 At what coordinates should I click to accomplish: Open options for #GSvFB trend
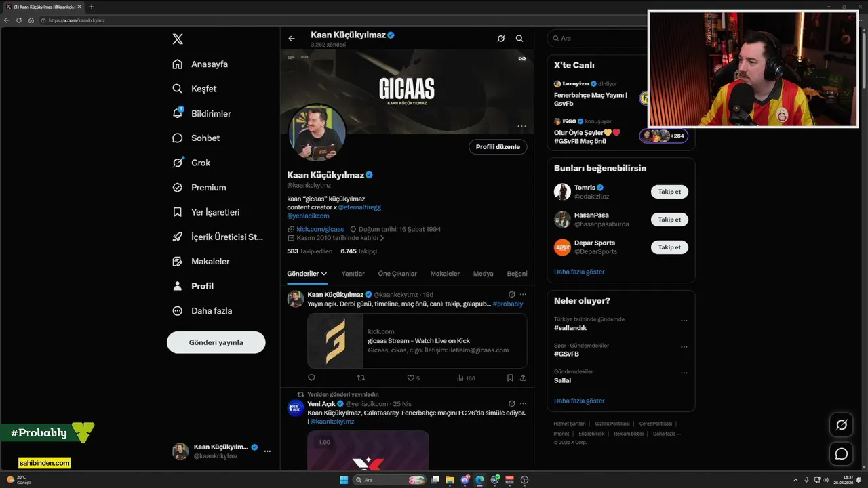point(684,346)
